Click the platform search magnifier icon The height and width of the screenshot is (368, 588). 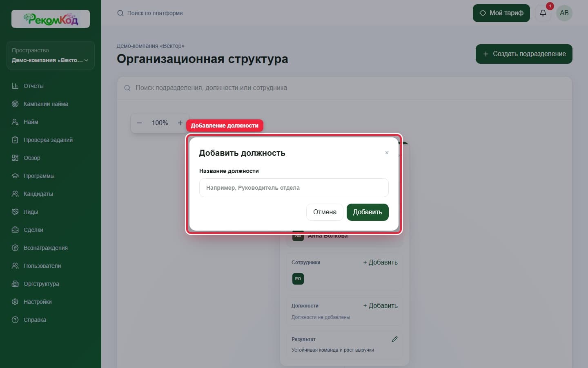120,13
